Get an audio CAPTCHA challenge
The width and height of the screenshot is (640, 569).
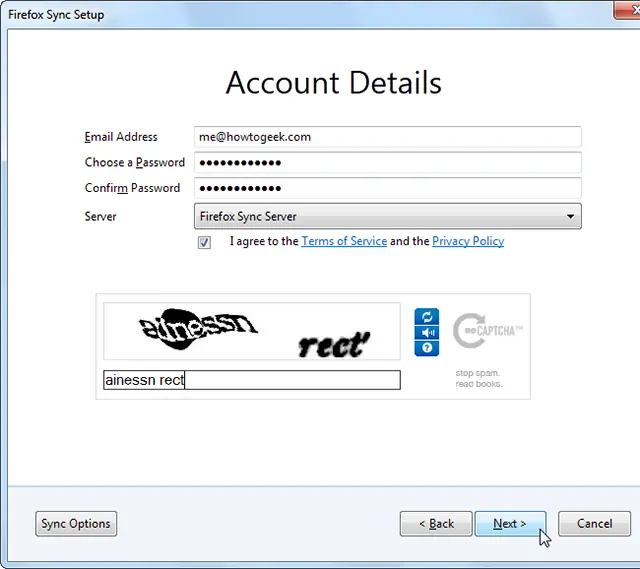427,333
